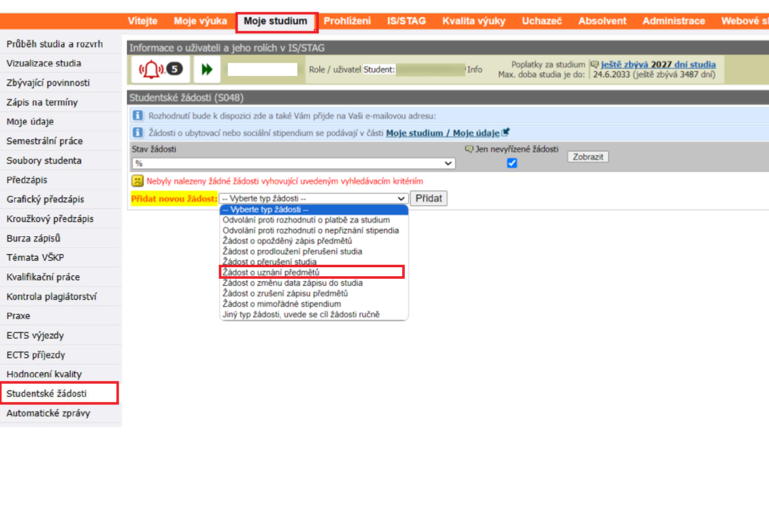Collapse the Vyberte typ žádosti dropdown
769x532 pixels.
click(313, 198)
